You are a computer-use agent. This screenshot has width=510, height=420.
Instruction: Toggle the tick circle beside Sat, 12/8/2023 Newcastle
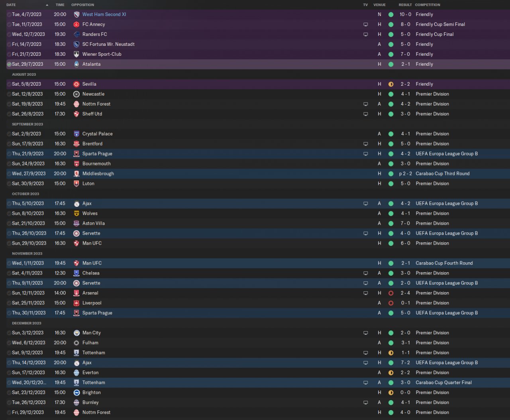(x=9, y=94)
